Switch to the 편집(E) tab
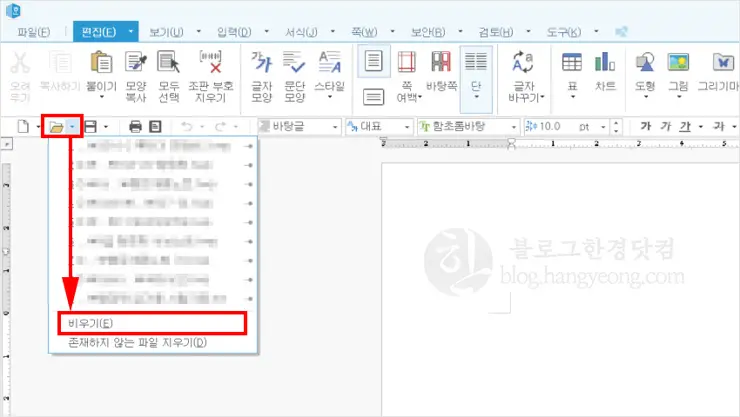 click(x=99, y=32)
